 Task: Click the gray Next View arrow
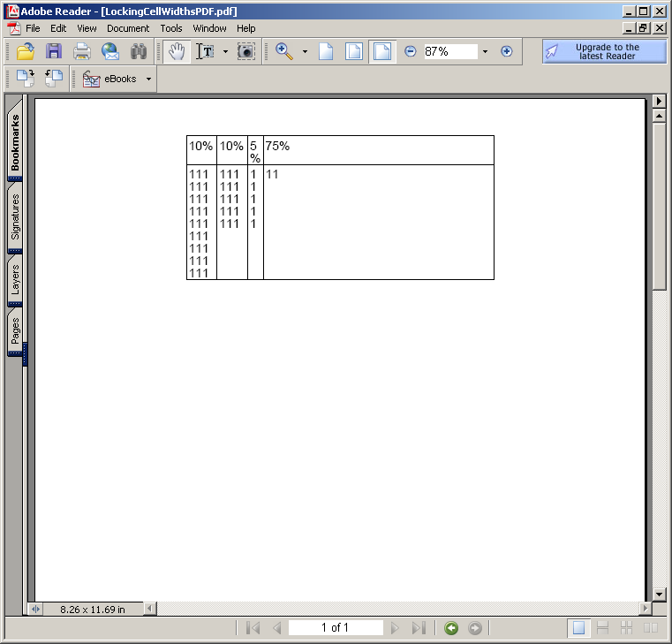474,628
